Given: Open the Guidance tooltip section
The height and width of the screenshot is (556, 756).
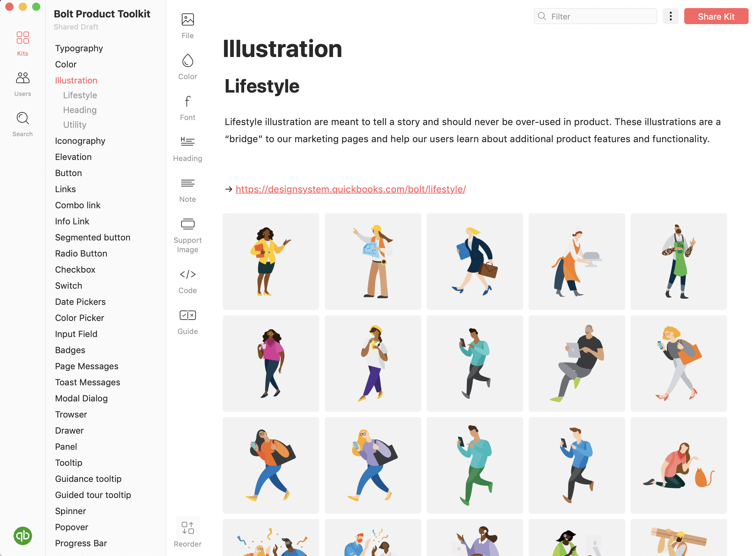Looking at the screenshot, I should tap(88, 479).
